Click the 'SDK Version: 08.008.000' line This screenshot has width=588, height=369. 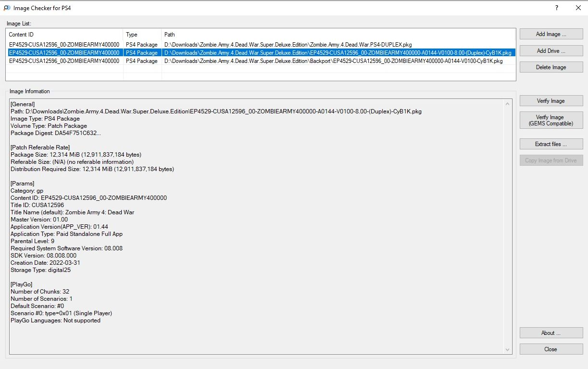[x=43, y=256]
